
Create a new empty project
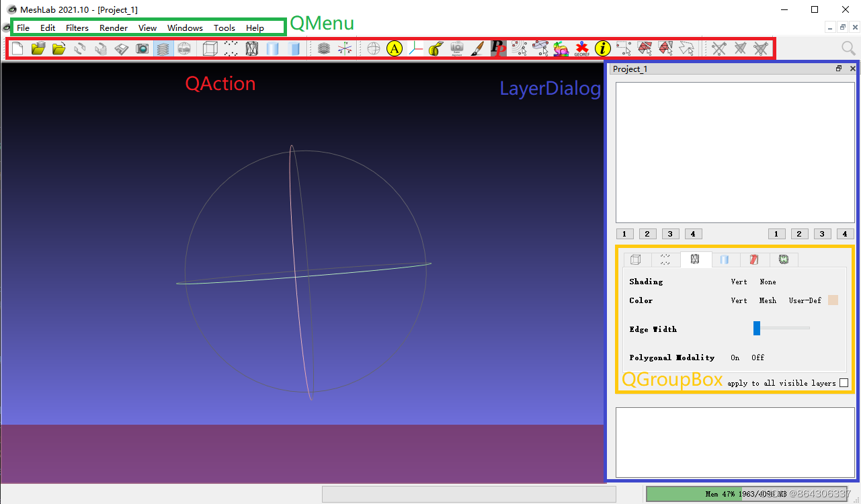coord(17,48)
